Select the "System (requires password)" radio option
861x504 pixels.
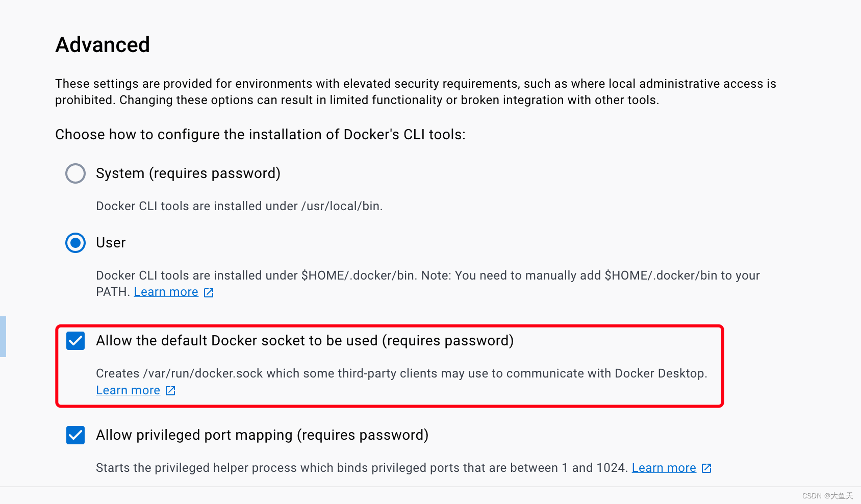75,173
